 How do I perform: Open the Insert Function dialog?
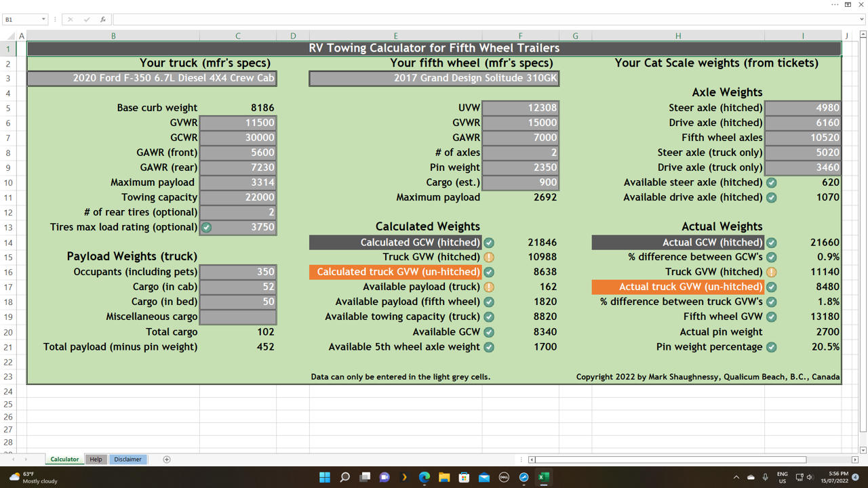click(103, 19)
